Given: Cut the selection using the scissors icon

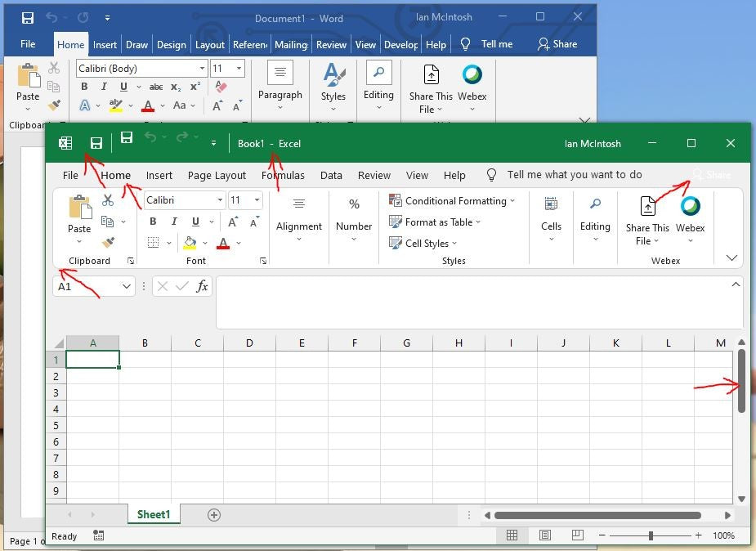Looking at the screenshot, I should pos(107,199).
